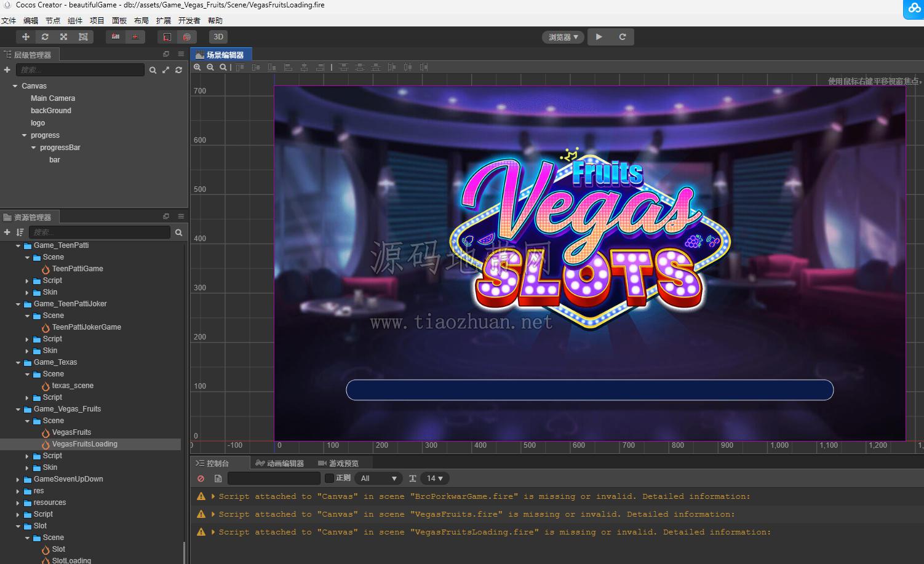Open the console log file

point(218,479)
